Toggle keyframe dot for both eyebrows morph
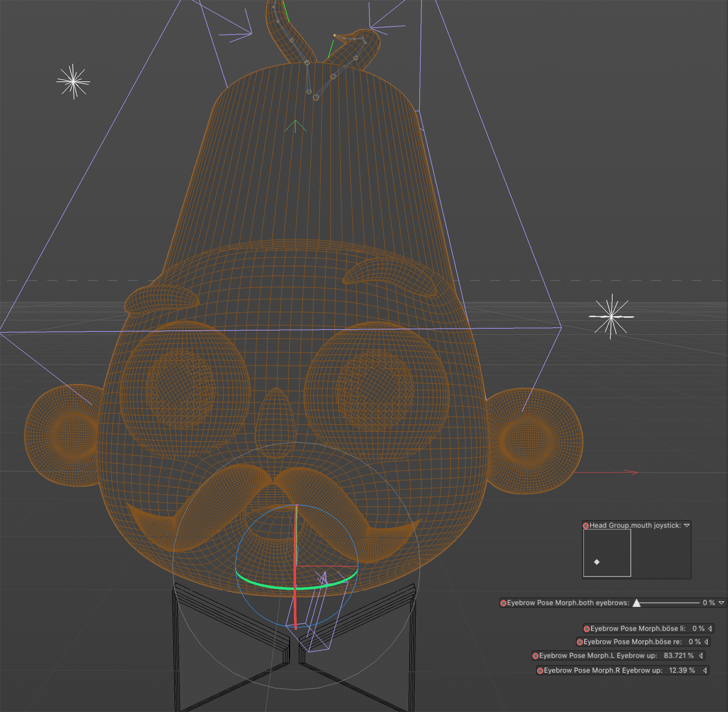The image size is (728, 712). 503,603
